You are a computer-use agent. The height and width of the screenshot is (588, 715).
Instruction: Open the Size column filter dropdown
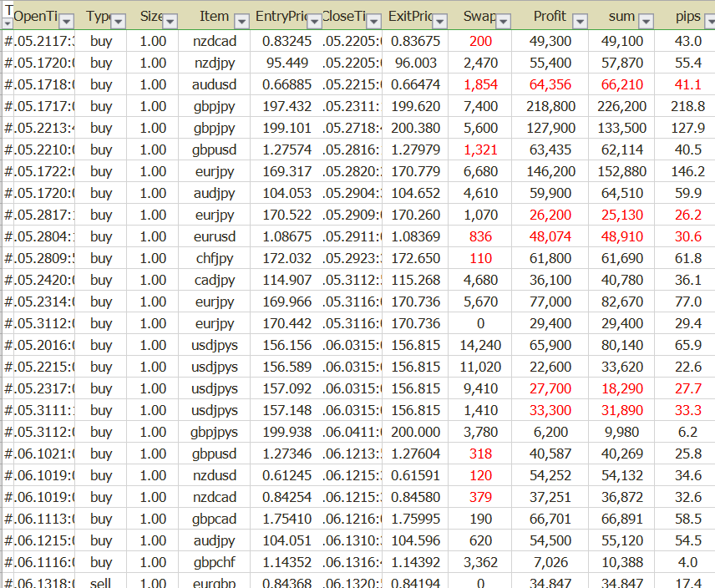tap(170, 21)
